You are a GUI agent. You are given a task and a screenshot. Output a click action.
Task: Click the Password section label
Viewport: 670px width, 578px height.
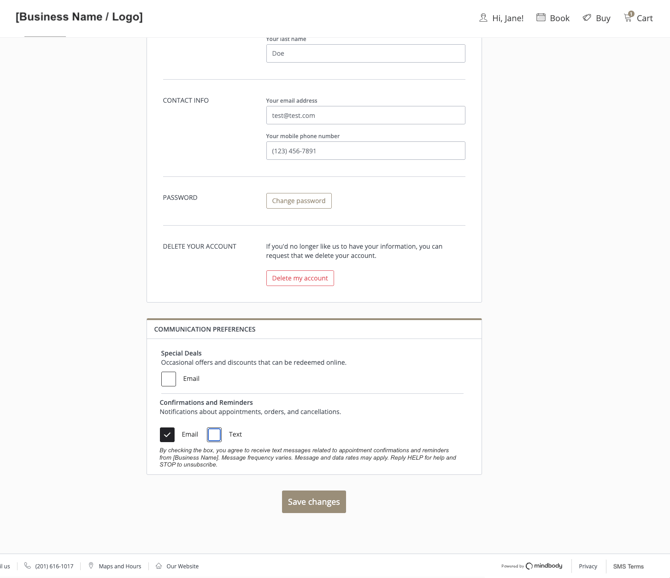coord(180,197)
